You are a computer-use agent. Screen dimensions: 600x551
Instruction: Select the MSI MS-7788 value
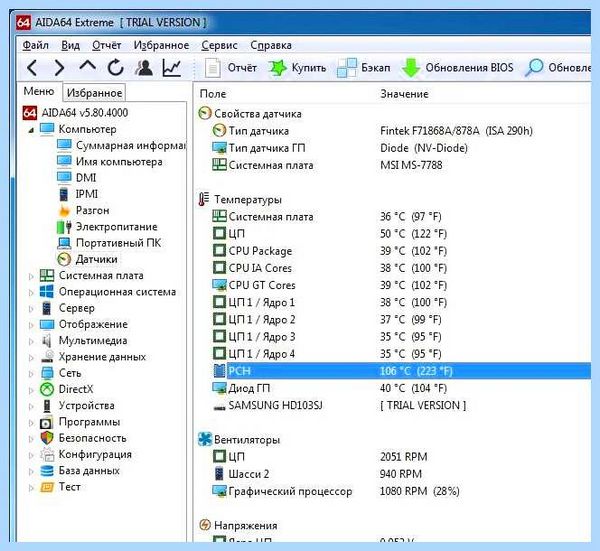411,165
